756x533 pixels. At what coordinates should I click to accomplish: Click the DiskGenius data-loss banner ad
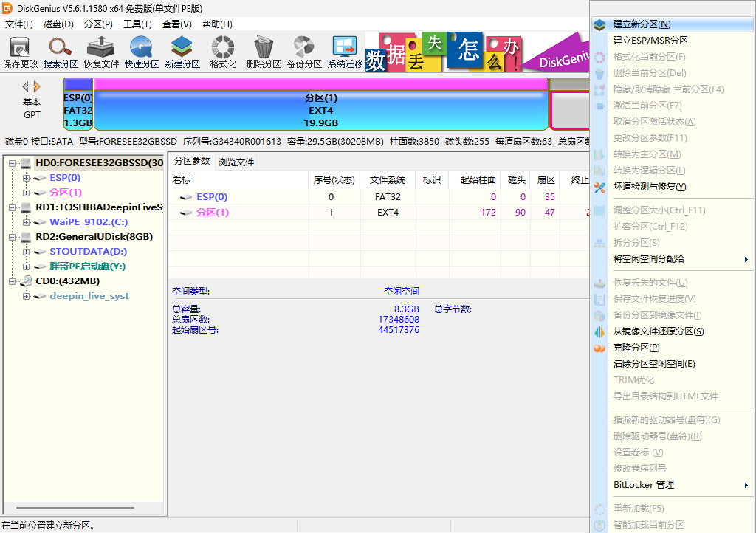pos(478,52)
